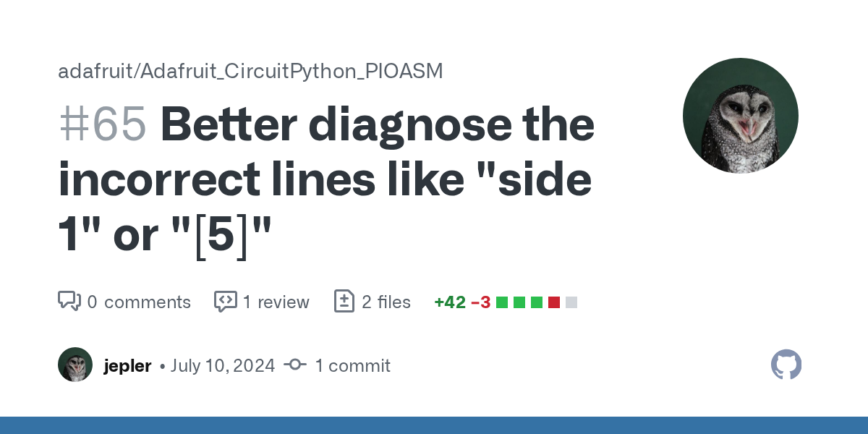Click the gray diffstat square

click(x=571, y=302)
